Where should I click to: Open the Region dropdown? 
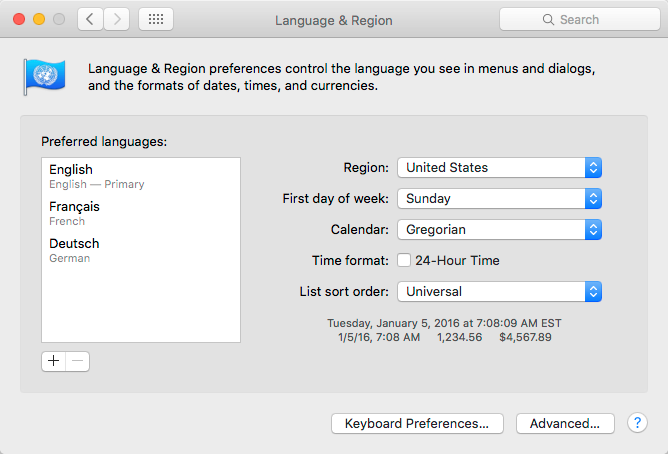[x=499, y=168]
